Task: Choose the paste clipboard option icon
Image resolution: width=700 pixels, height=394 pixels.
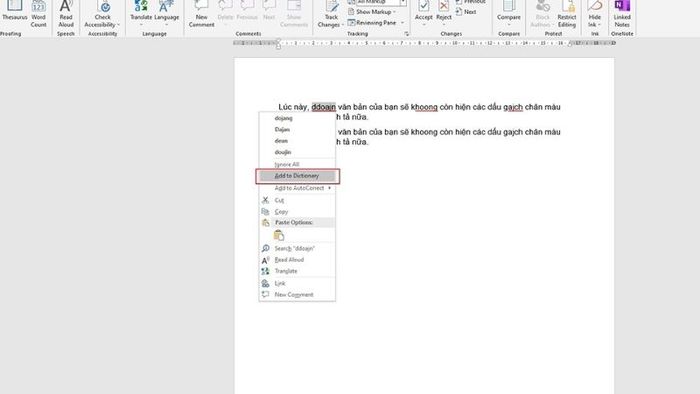Action: tap(279, 235)
